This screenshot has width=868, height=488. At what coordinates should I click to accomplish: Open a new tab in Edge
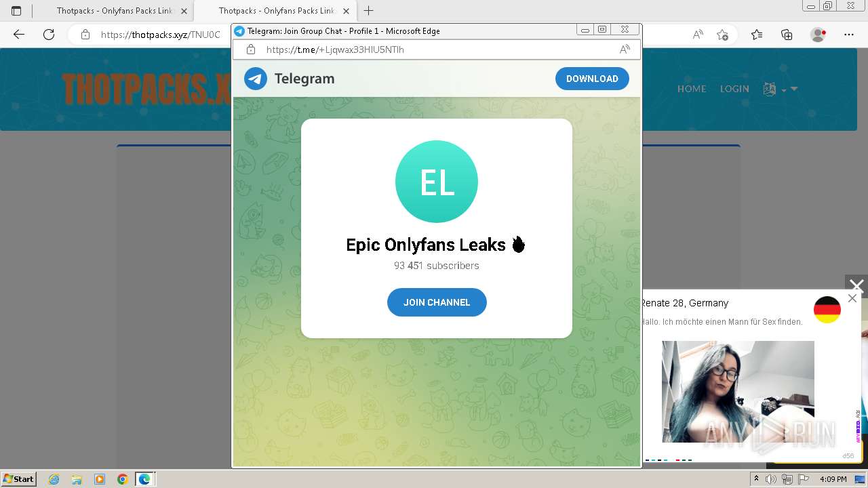click(369, 11)
